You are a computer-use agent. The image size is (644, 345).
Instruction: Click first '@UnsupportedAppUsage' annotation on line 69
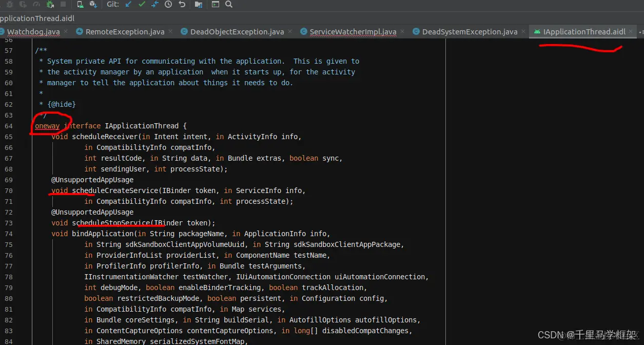coord(92,180)
